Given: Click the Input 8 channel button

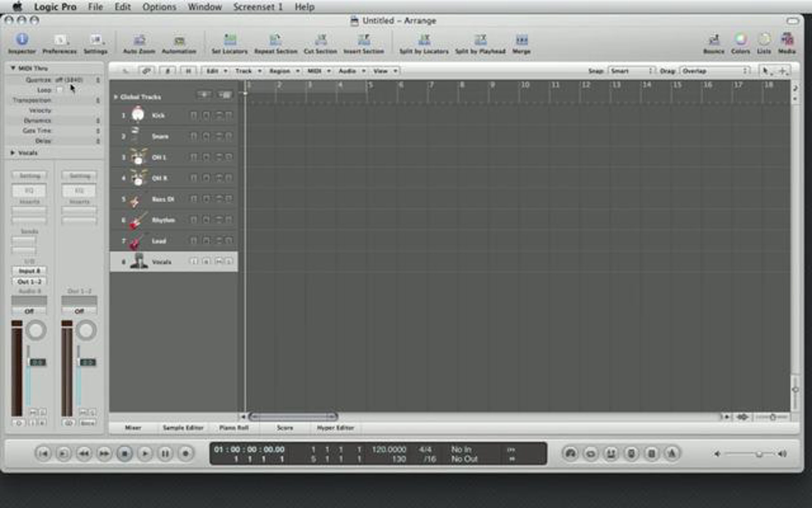Looking at the screenshot, I should click(x=29, y=271).
